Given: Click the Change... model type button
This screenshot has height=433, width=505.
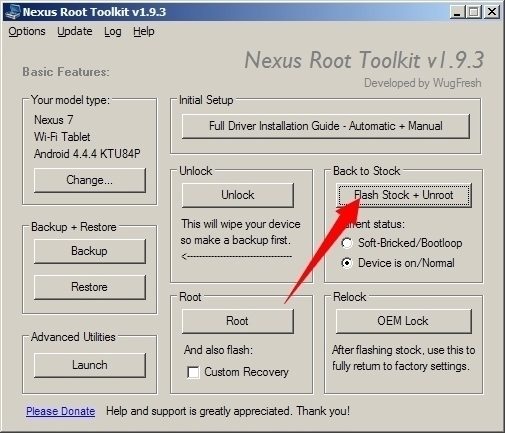Looking at the screenshot, I should coord(90,180).
